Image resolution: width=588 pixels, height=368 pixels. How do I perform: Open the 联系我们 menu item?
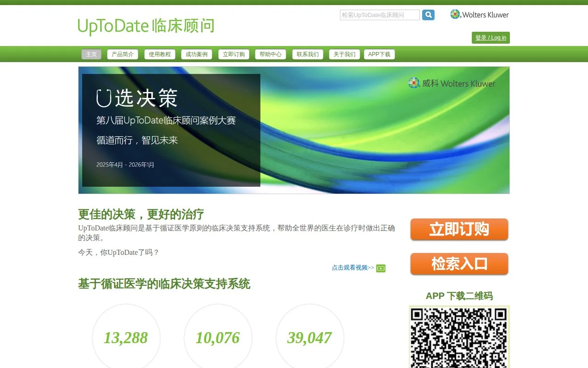(308, 54)
